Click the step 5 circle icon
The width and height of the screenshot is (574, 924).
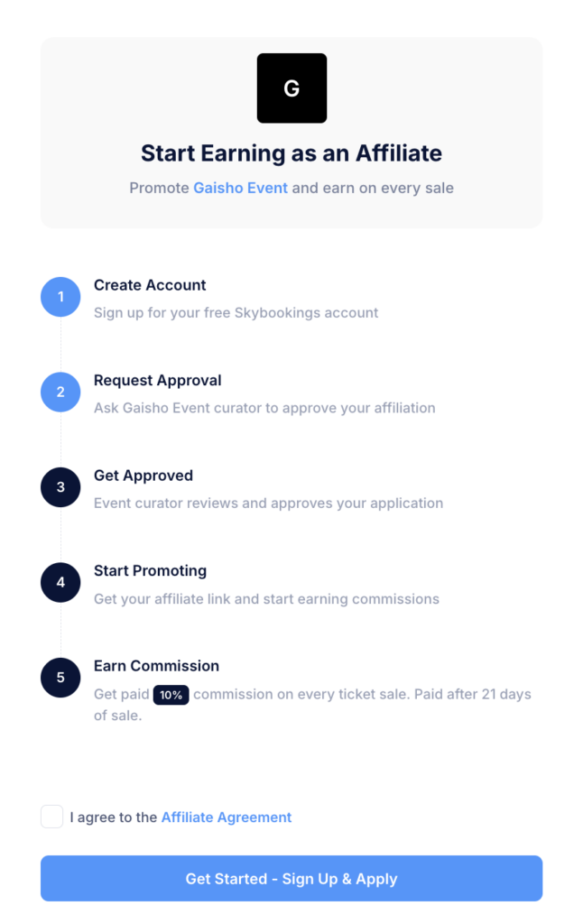tap(60, 678)
